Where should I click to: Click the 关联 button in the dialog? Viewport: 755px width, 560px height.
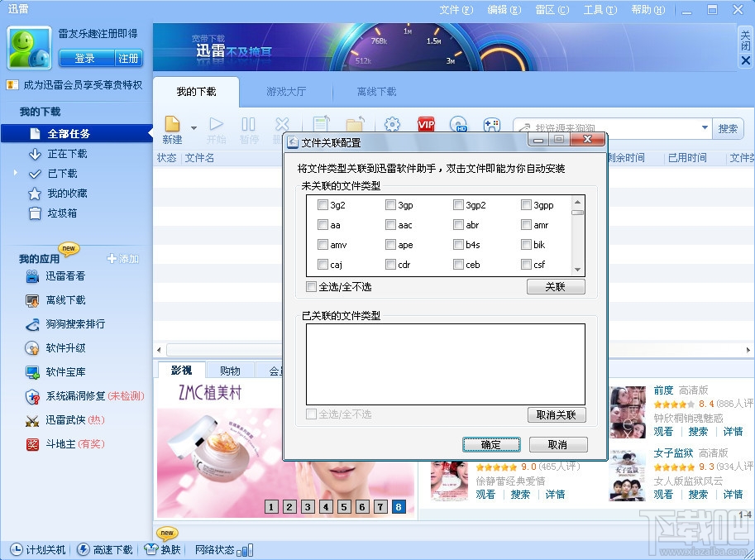[x=555, y=285]
